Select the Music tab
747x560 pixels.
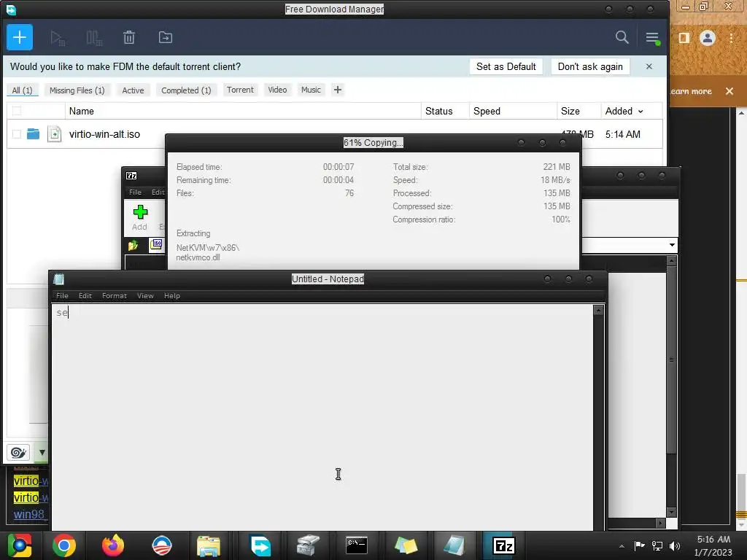click(x=311, y=90)
